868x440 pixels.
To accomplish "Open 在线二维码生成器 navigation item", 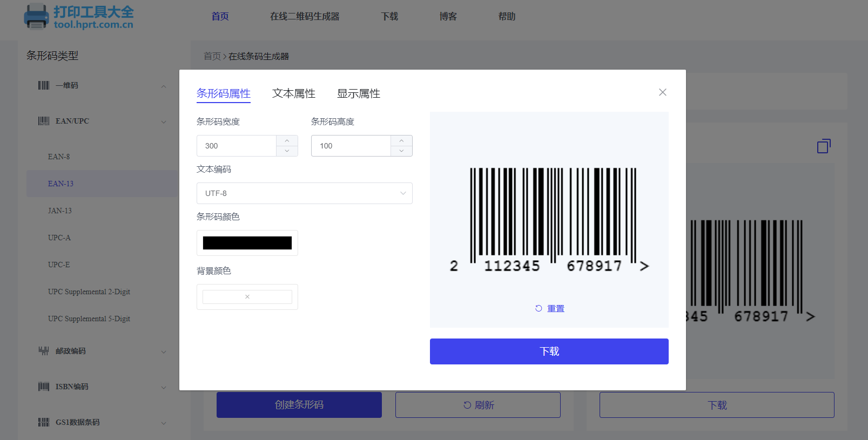I will tap(305, 16).
